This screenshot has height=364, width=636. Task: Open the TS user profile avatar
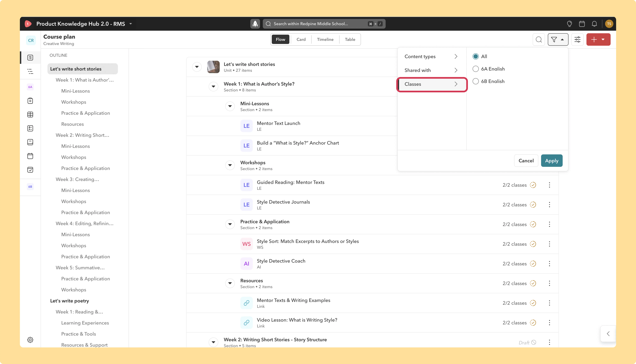click(609, 24)
